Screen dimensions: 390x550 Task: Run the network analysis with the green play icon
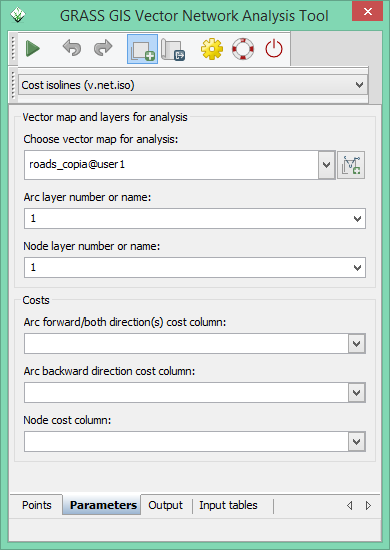pos(33,48)
